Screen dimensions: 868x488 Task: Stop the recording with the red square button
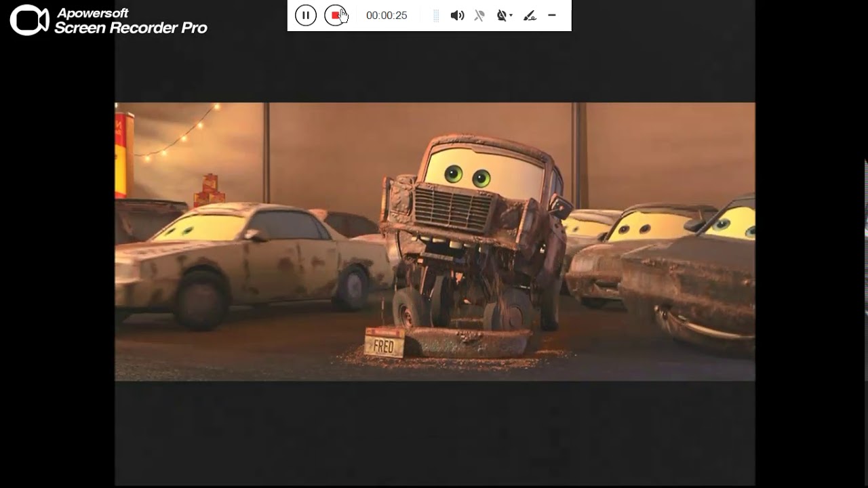[335, 15]
